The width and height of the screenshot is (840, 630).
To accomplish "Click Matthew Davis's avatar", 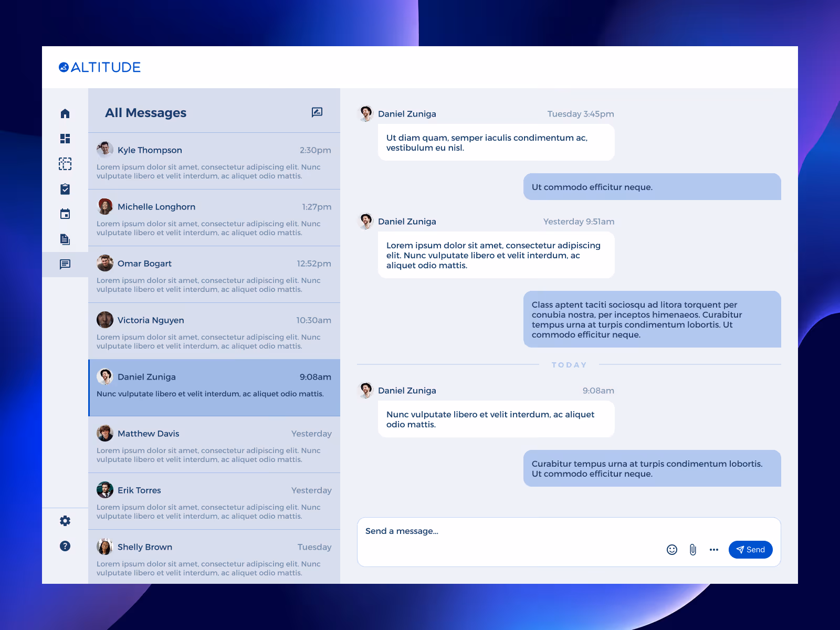I will coord(105,433).
